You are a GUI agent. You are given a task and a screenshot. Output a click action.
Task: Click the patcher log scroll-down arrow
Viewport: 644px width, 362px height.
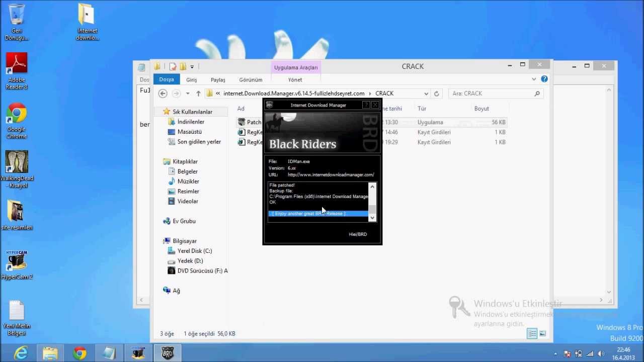372,218
